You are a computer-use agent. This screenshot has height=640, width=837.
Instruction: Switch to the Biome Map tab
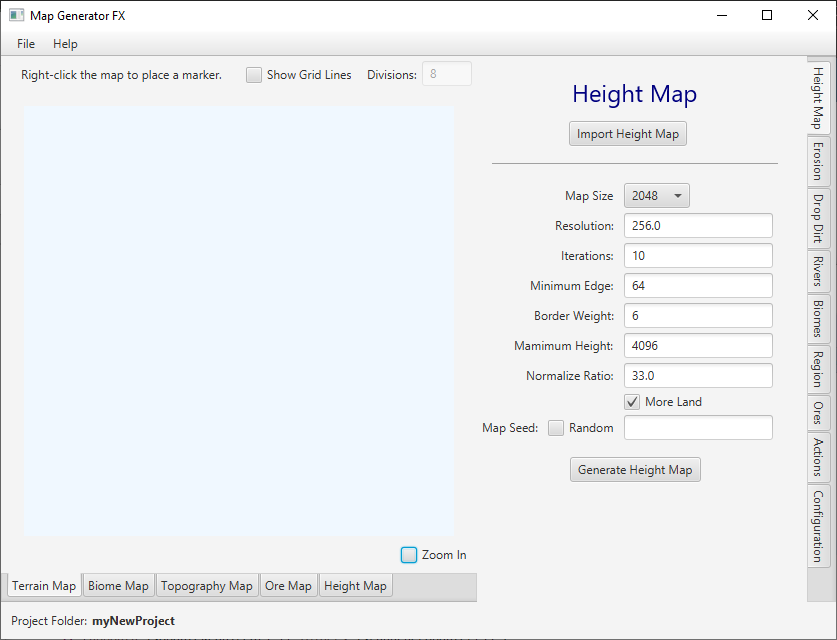pyautogui.click(x=118, y=586)
